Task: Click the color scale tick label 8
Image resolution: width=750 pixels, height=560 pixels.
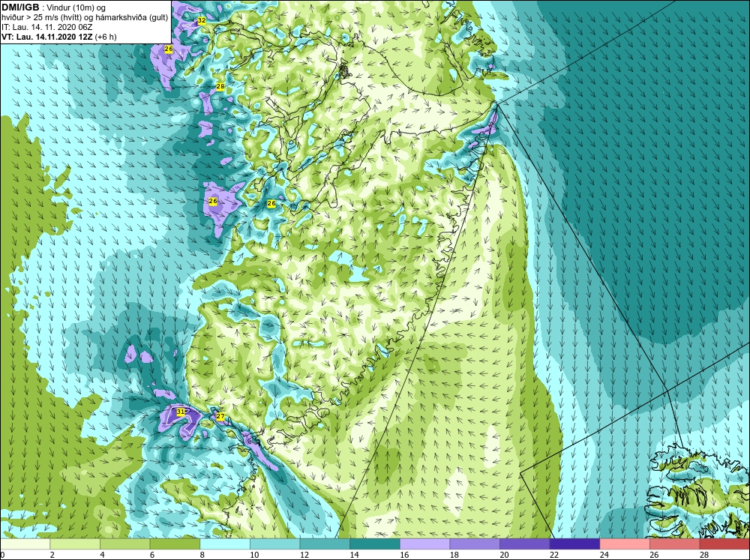Action: (x=202, y=555)
